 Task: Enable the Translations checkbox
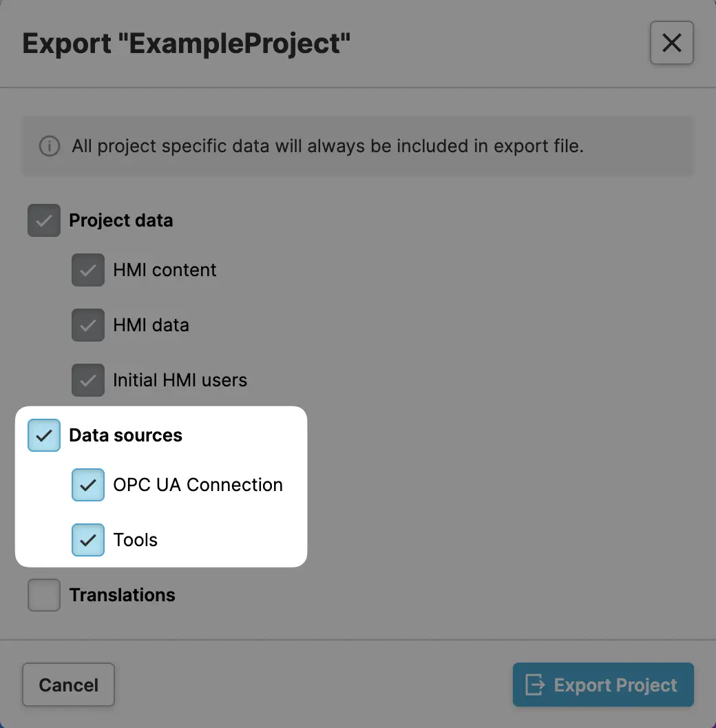click(x=44, y=595)
